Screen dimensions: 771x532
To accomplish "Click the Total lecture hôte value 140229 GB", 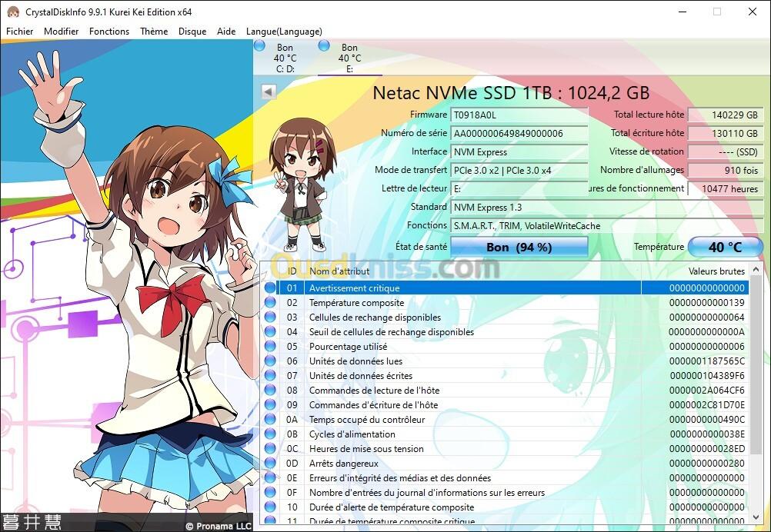I will coord(726,115).
